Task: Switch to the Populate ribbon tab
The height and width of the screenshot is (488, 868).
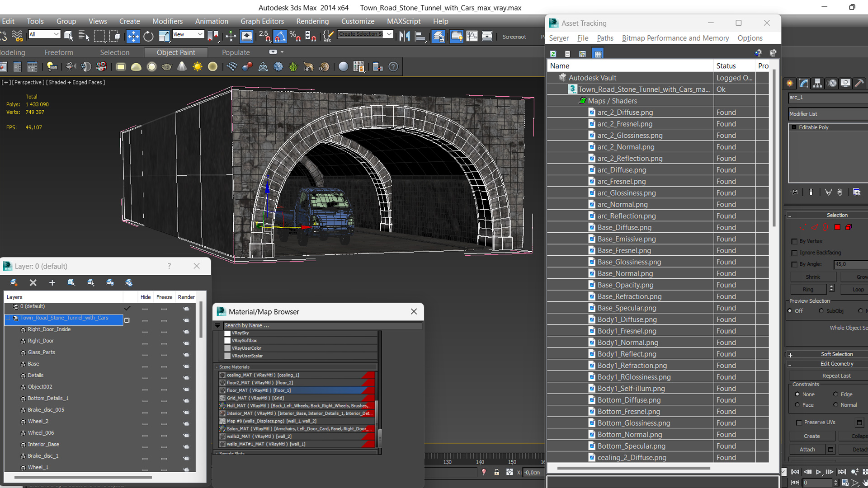Action: tap(236, 52)
